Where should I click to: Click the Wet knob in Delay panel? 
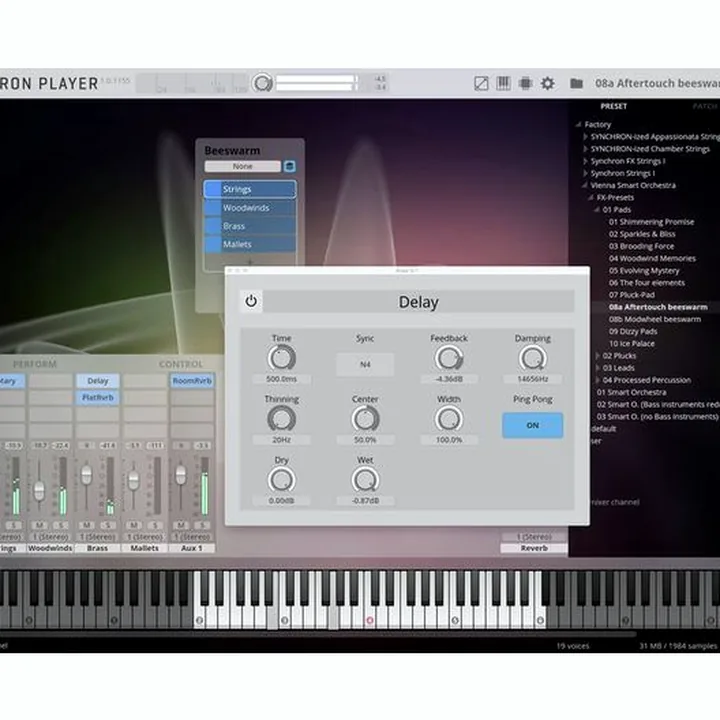pyautogui.click(x=365, y=480)
